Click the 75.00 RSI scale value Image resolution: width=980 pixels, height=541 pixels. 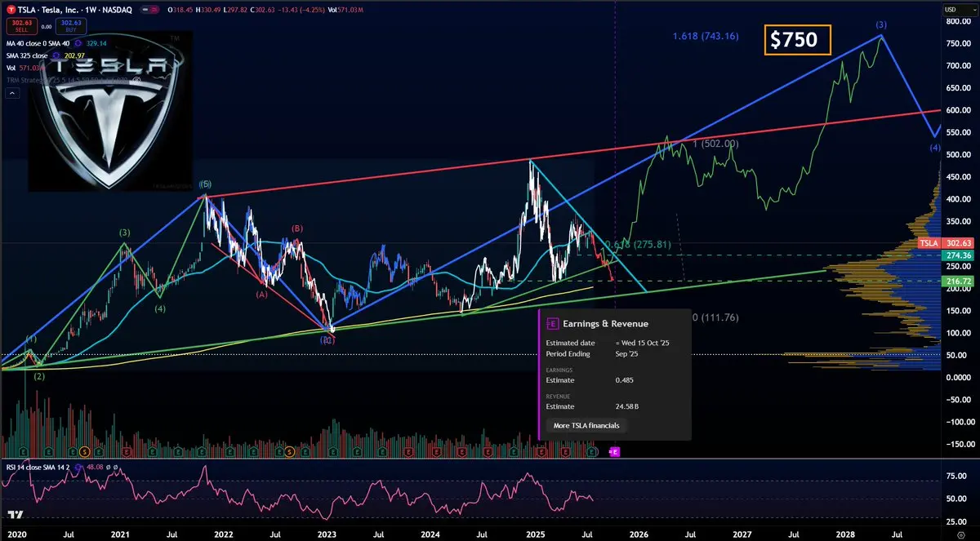click(x=955, y=475)
